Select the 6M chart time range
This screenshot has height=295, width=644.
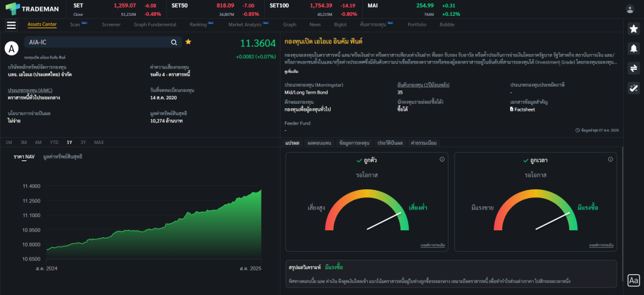[38, 143]
